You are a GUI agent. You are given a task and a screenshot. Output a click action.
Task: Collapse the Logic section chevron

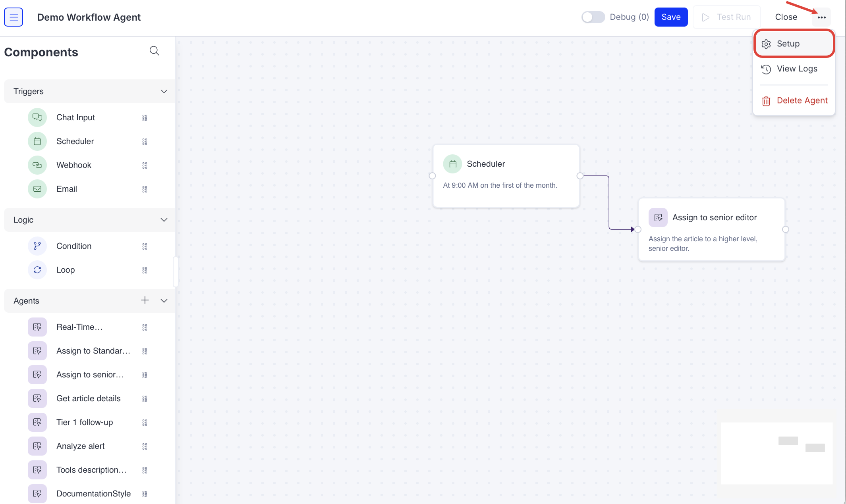tap(164, 220)
